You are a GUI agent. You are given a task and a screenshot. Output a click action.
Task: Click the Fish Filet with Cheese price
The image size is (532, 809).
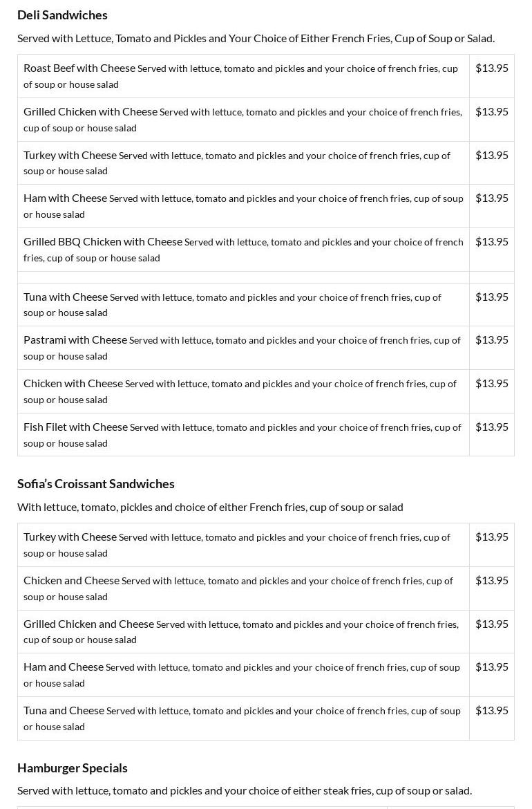point(491,427)
